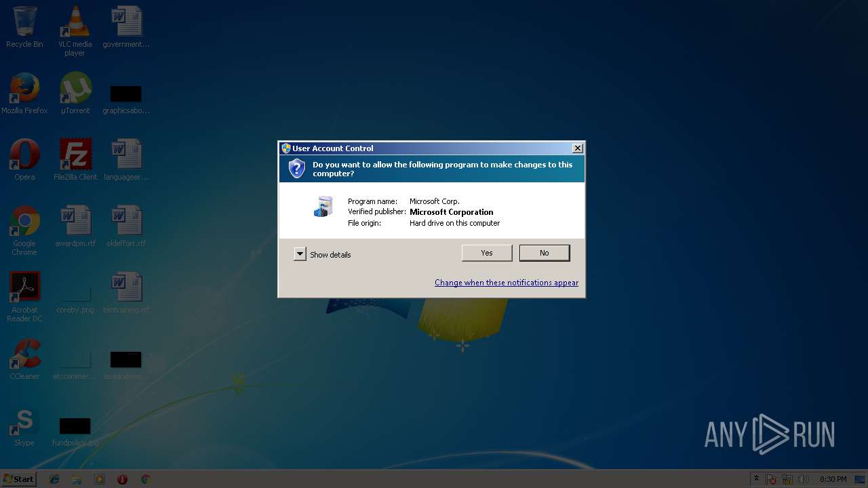868x488 pixels.
Task: Select awardpm.rtf desktop file
Action: [x=75, y=226]
